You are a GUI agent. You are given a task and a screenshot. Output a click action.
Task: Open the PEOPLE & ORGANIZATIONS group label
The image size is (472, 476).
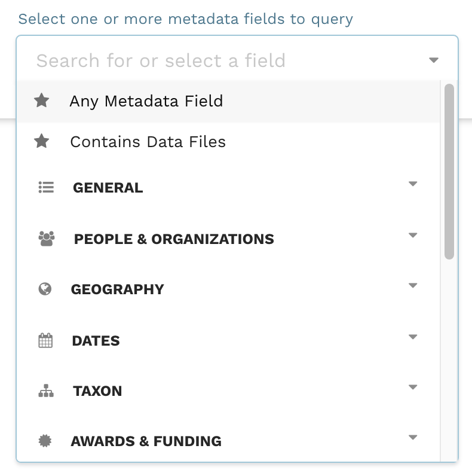pos(174,239)
